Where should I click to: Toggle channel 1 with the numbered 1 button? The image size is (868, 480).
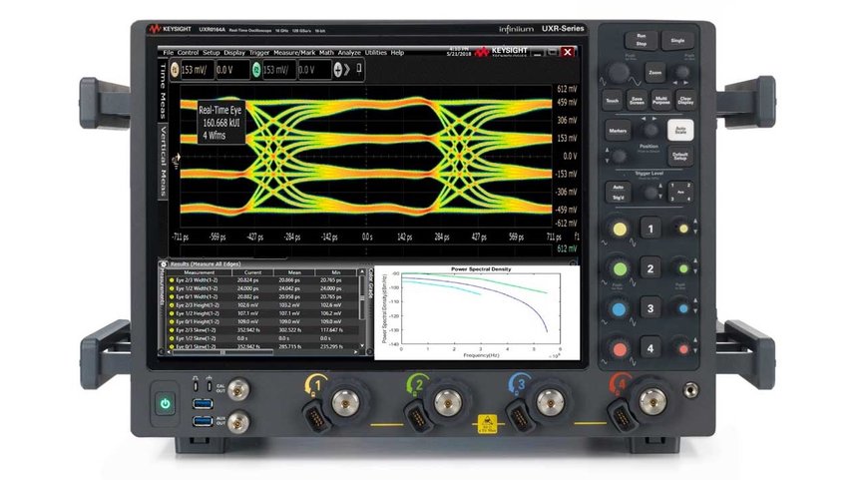[651, 229]
